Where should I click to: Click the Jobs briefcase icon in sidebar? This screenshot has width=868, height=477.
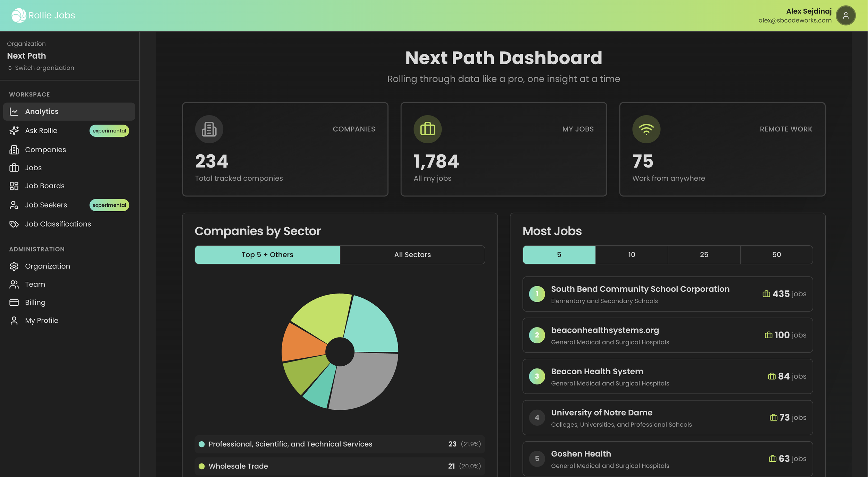[x=14, y=168]
